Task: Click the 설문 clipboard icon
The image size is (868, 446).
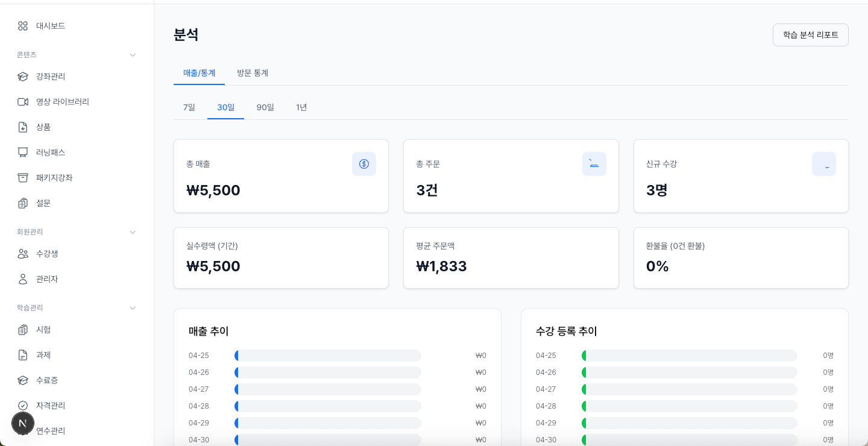Action: pyautogui.click(x=23, y=203)
